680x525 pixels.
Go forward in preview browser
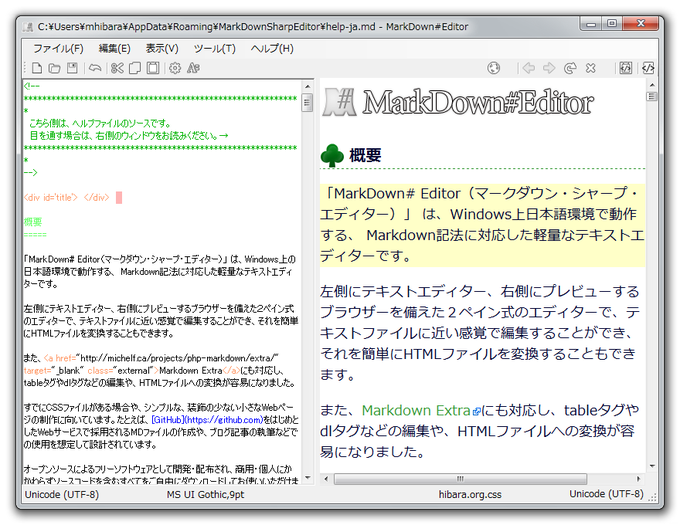[x=549, y=68]
